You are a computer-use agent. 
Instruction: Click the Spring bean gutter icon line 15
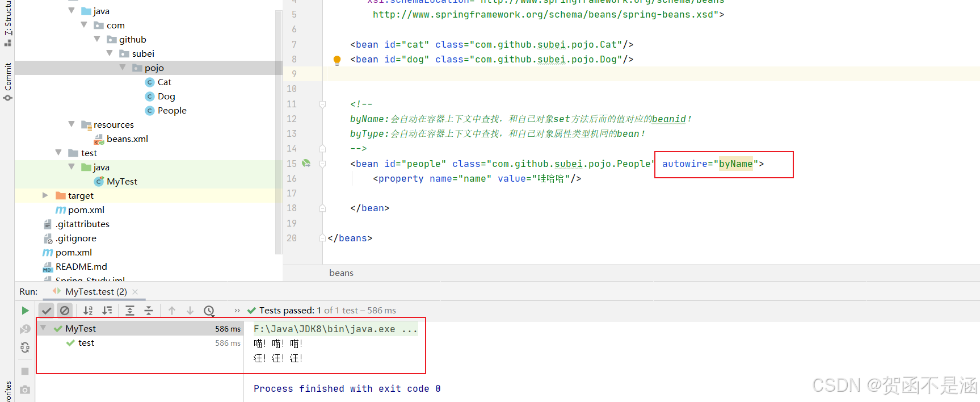(x=306, y=164)
